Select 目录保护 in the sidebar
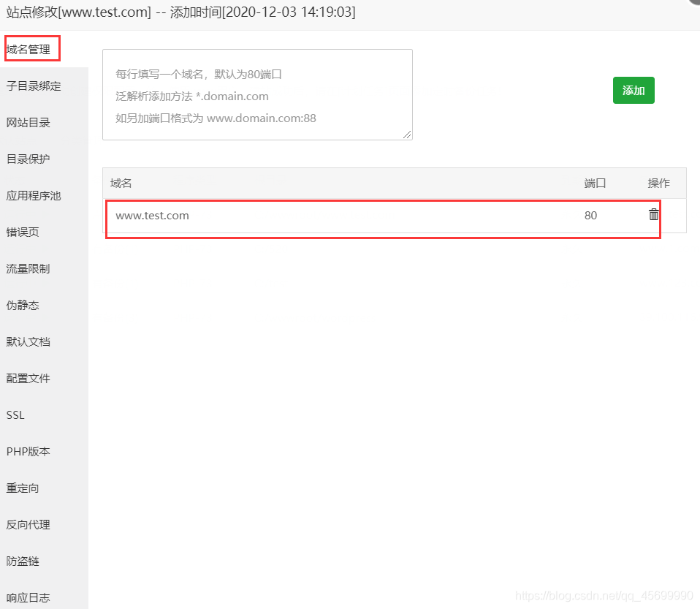Image resolution: width=700 pixels, height=609 pixels. pyautogui.click(x=28, y=159)
